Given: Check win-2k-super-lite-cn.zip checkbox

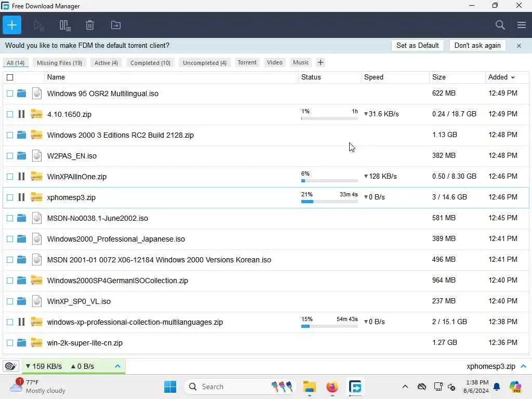Looking at the screenshot, I should click(10, 343).
